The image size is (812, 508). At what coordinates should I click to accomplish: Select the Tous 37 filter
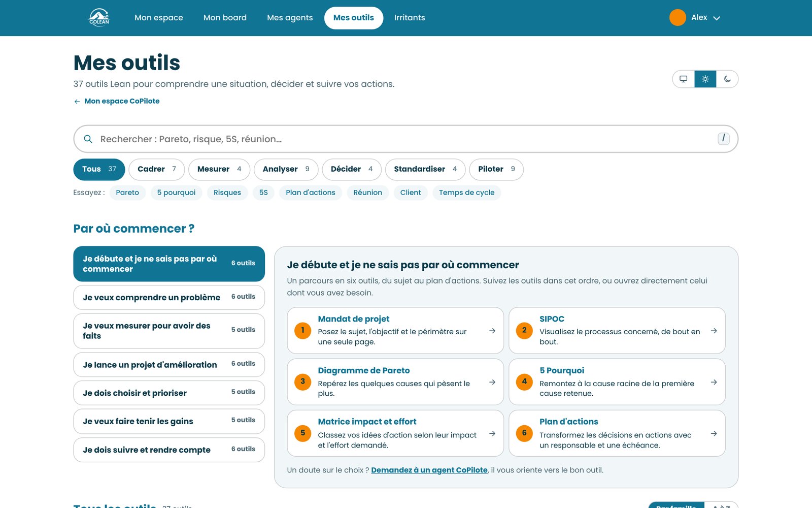click(x=99, y=169)
